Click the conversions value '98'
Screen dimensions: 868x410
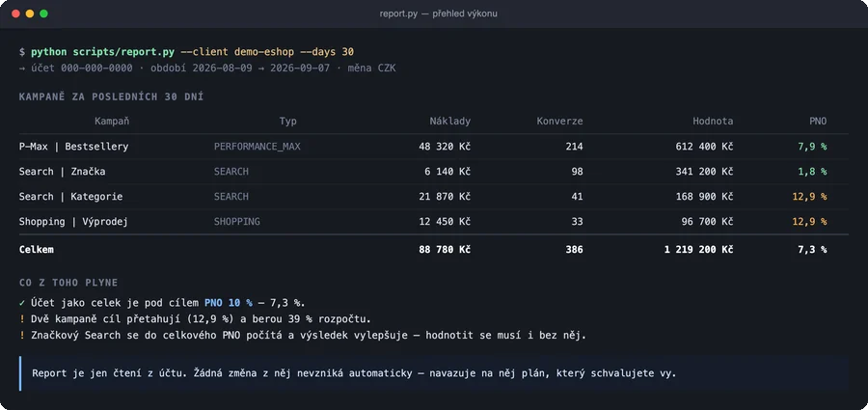(577, 171)
